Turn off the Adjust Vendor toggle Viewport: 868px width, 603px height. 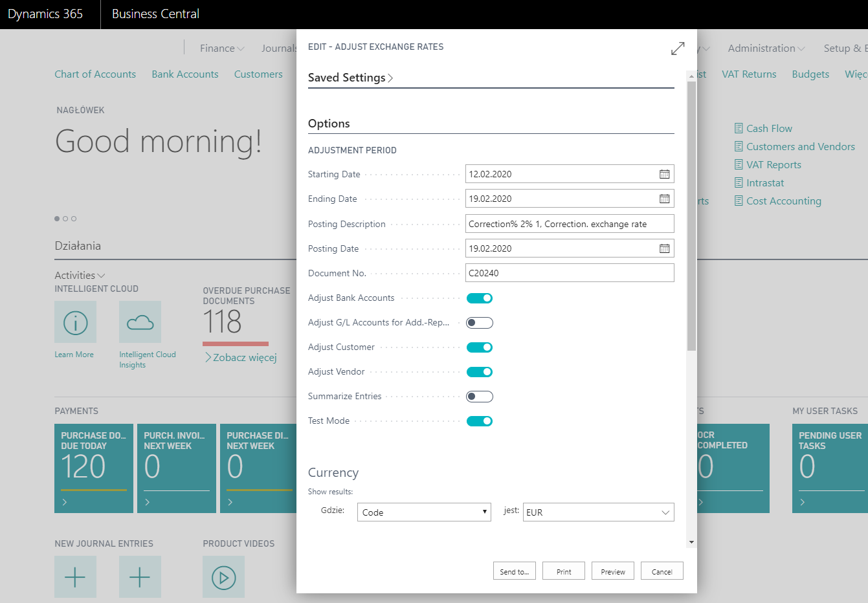(x=480, y=372)
